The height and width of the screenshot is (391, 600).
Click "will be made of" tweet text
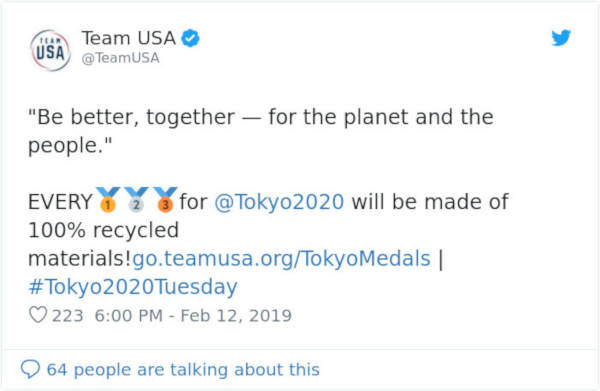click(430, 202)
